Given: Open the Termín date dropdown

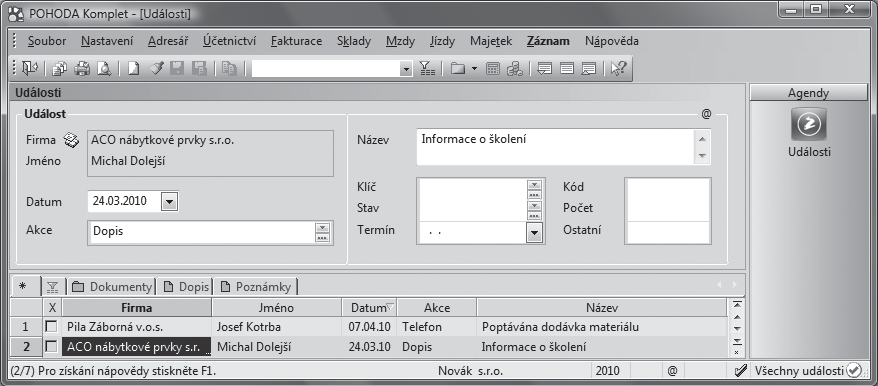Looking at the screenshot, I should coord(535,232).
